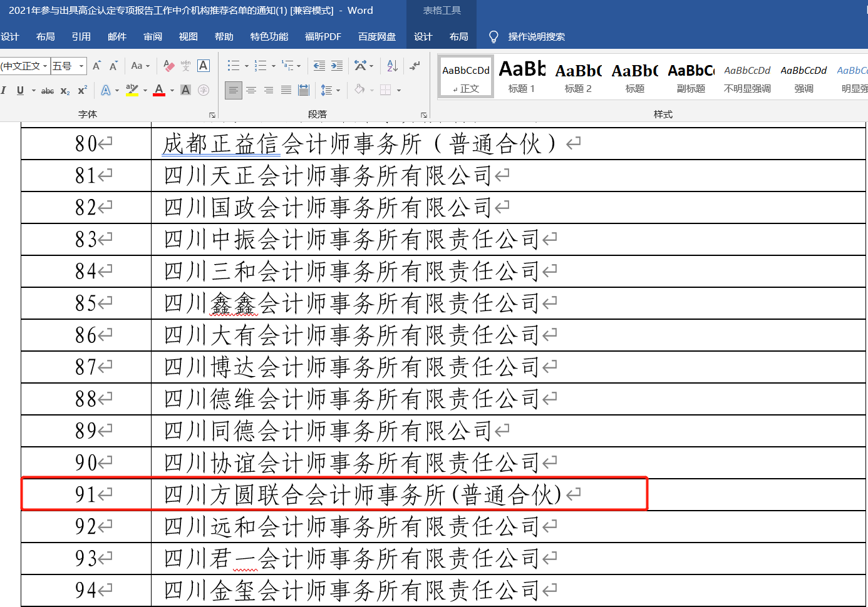Click table cell 四川方圆联合会计师事务所
This screenshot has height=607, width=868.
pyautogui.click(x=363, y=495)
